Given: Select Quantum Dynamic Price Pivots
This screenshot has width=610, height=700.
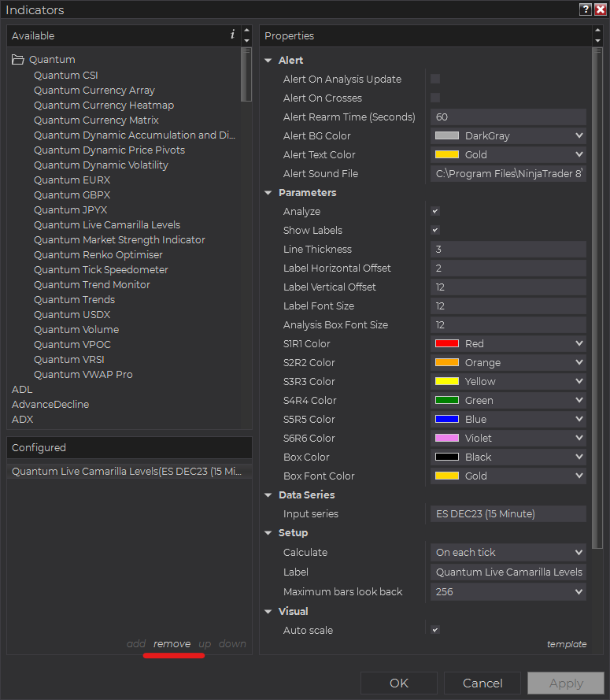Looking at the screenshot, I should pyautogui.click(x=109, y=150).
